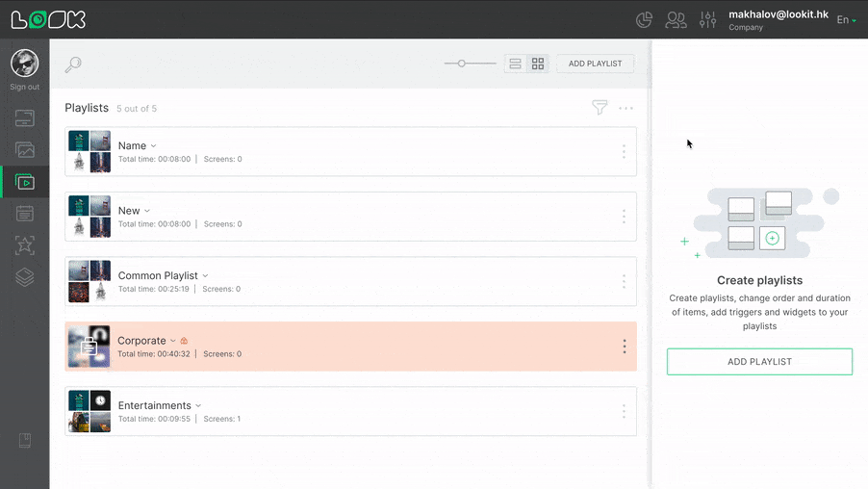Open the users management icon
This screenshot has height=489, width=868.
click(676, 19)
